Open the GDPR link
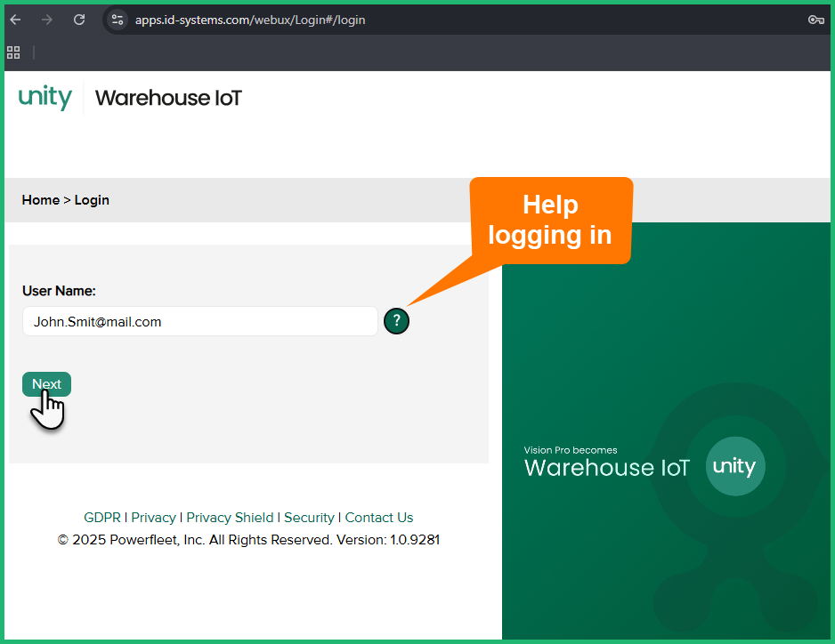835x644 pixels. (101, 517)
